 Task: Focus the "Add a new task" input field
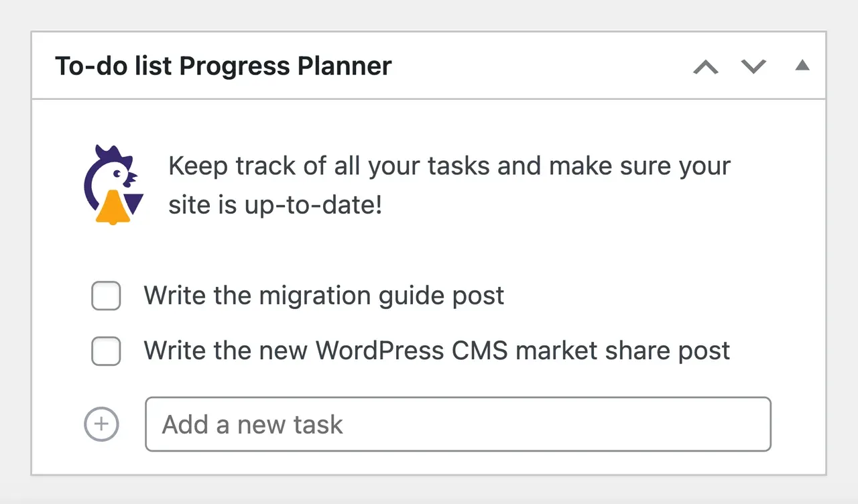(x=458, y=424)
